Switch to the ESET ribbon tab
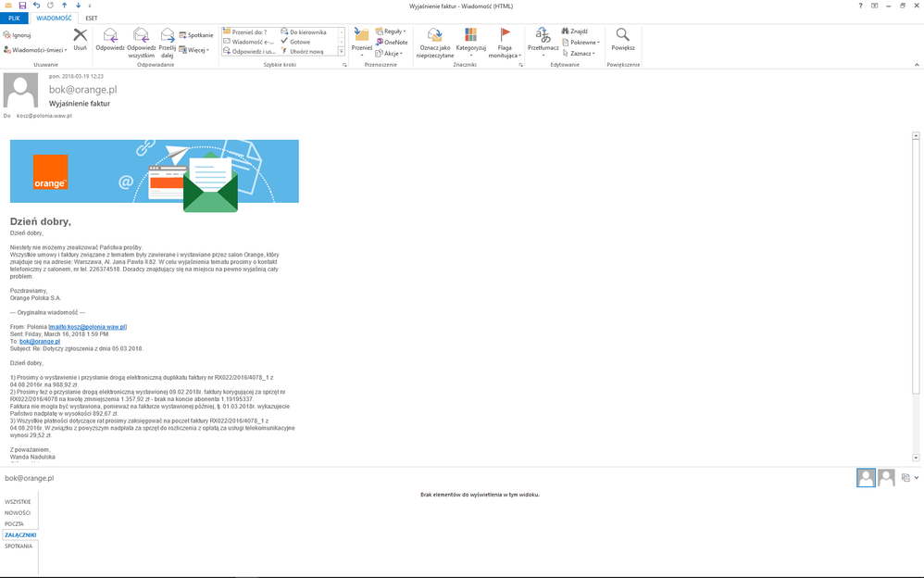This screenshot has height=578, width=924. [92, 18]
